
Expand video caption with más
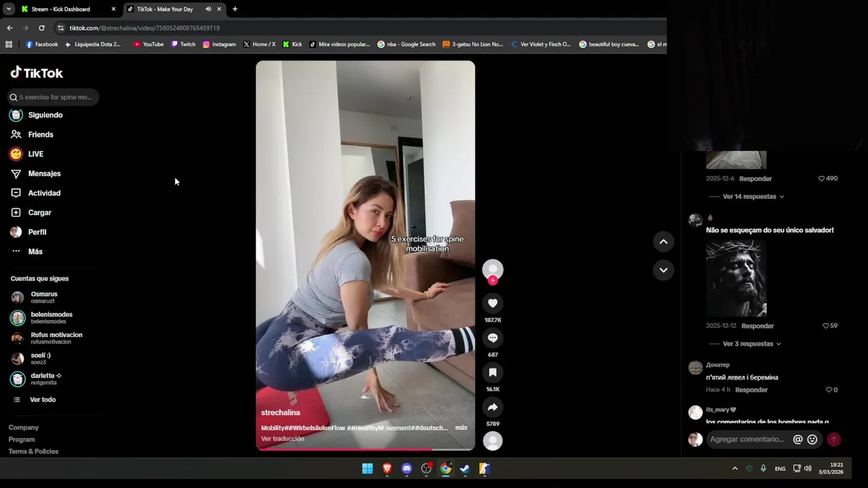[461, 428]
